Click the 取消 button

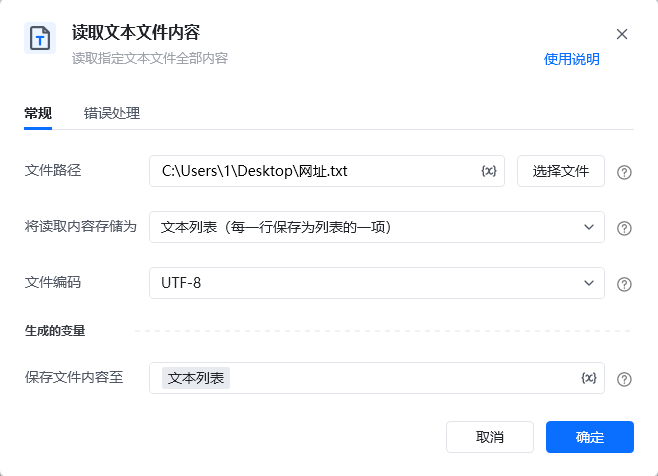[490, 437]
